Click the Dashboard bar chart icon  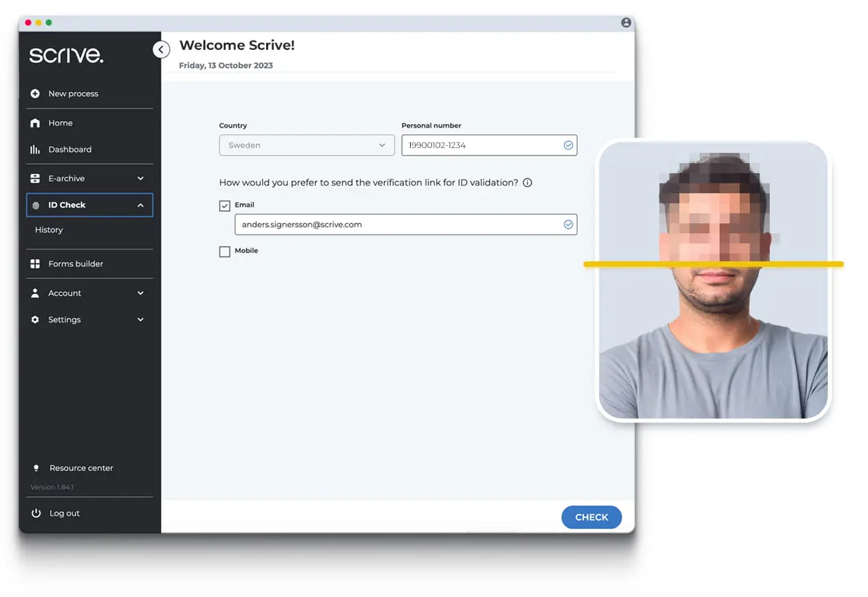(x=35, y=149)
